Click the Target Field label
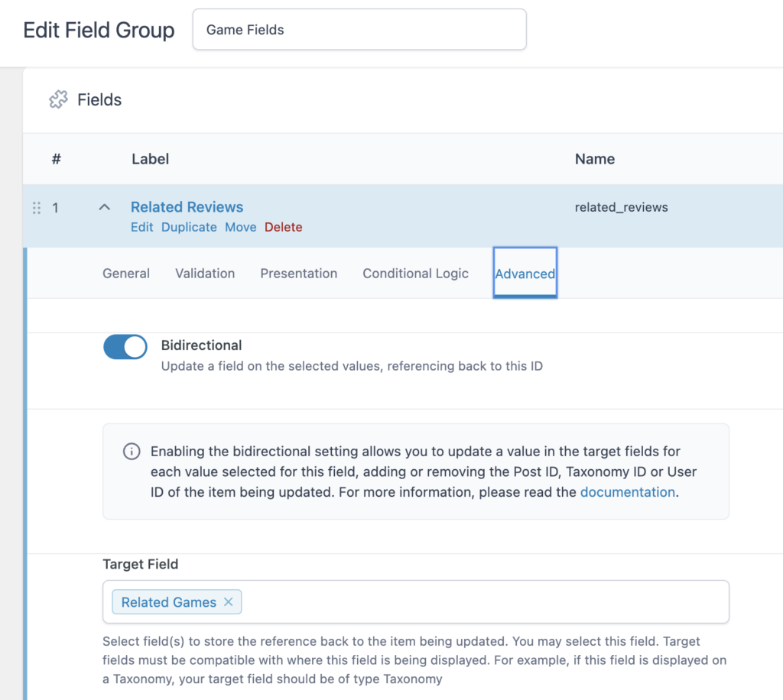This screenshot has width=783, height=700. (x=141, y=564)
